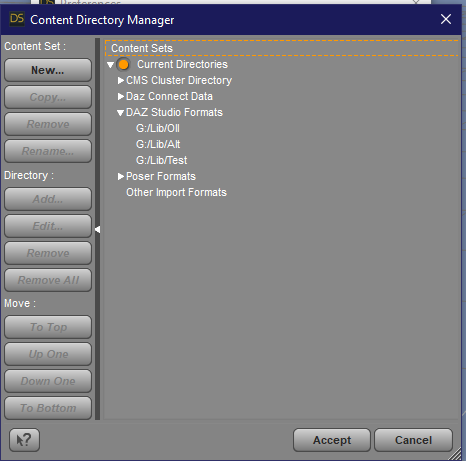Close the Content Directory Manager window
The width and height of the screenshot is (466, 461).
click(x=446, y=19)
